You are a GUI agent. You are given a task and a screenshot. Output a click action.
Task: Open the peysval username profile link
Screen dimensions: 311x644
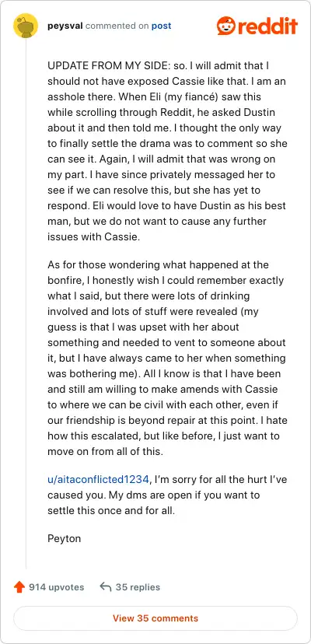[x=65, y=26]
